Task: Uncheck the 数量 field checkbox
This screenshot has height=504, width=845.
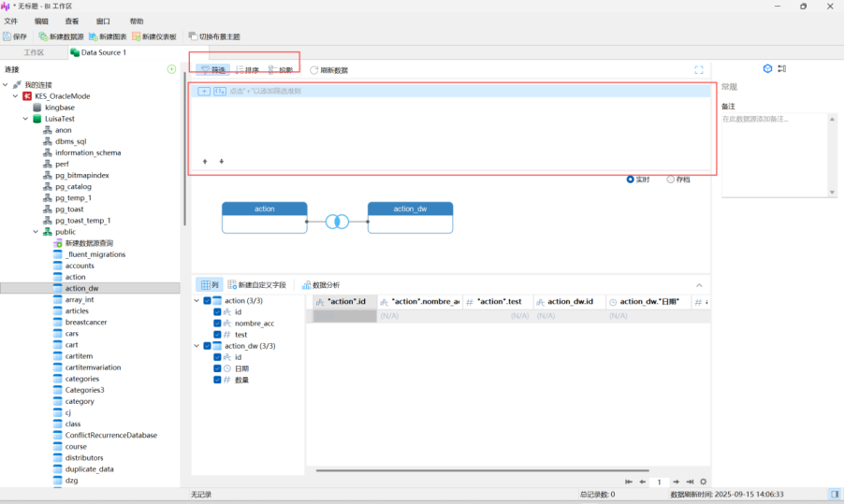Action: point(217,380)
